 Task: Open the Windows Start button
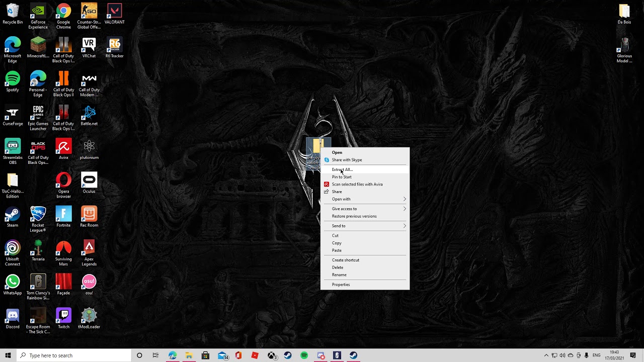(x=8, y=355)
